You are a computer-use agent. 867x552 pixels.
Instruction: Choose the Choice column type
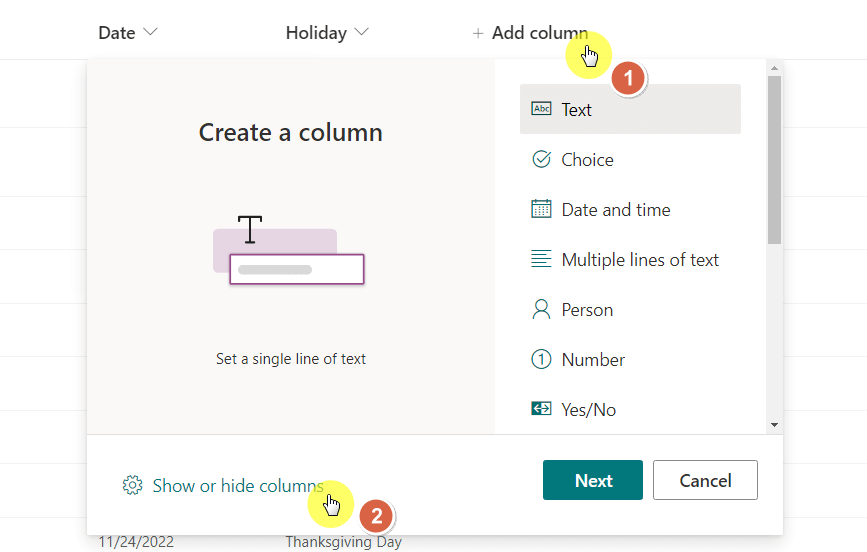(630, 159)
